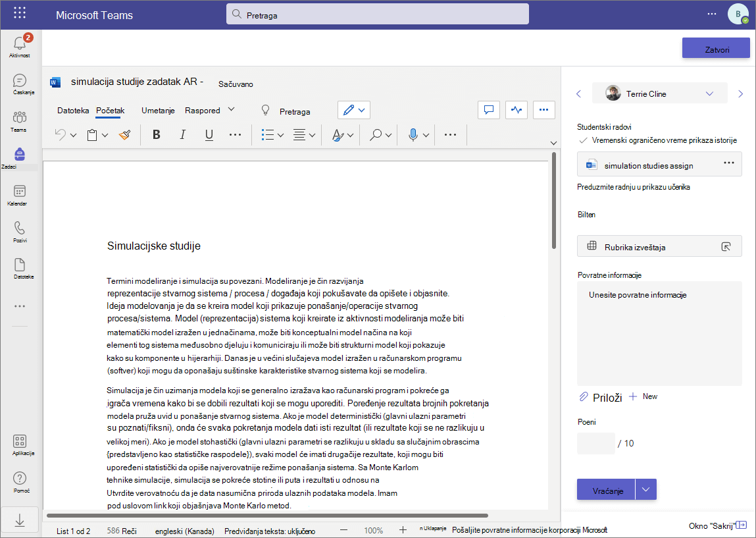The image size is (756, 538).
Task: Open Pomoć help in sidebar
Action: pyautogui.click(x=20, y=482)
